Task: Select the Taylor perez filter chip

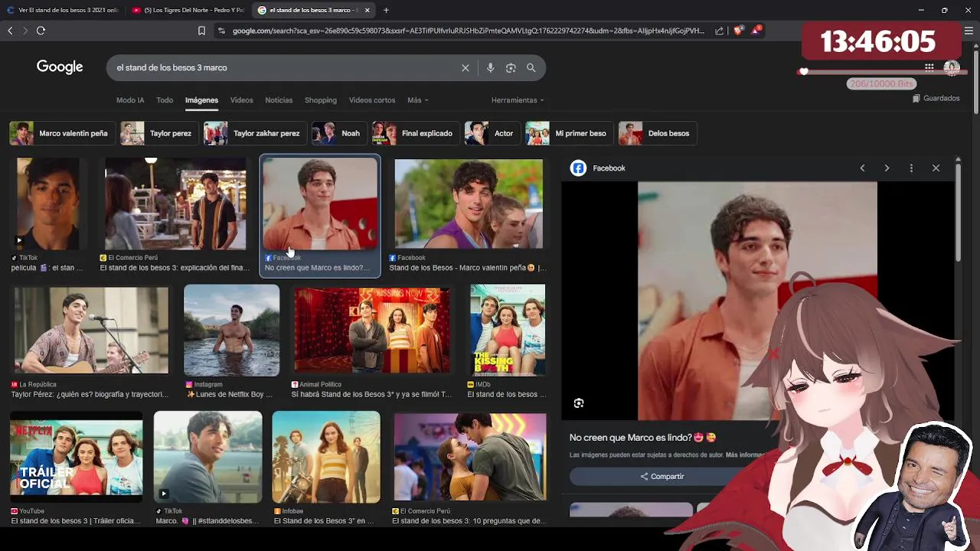Action: pos(158,133)
